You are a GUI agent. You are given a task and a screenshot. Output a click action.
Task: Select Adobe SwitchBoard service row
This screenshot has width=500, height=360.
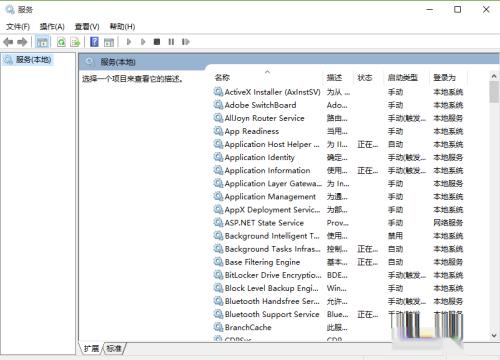point(338,105)
